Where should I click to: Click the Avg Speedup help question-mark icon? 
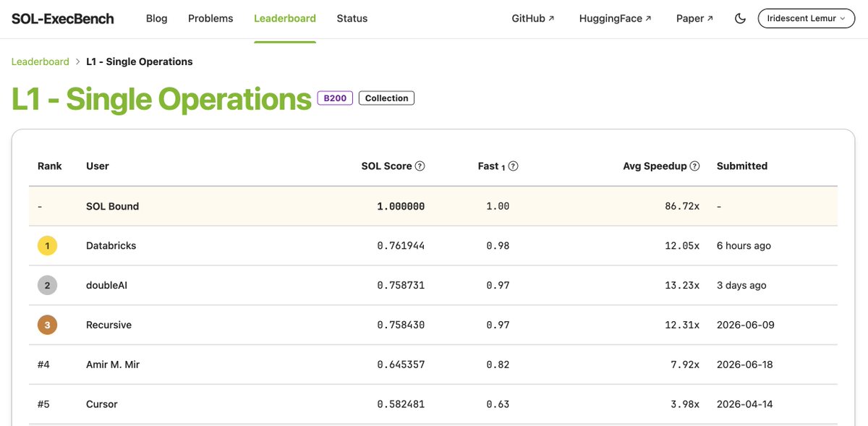(695, 166)
